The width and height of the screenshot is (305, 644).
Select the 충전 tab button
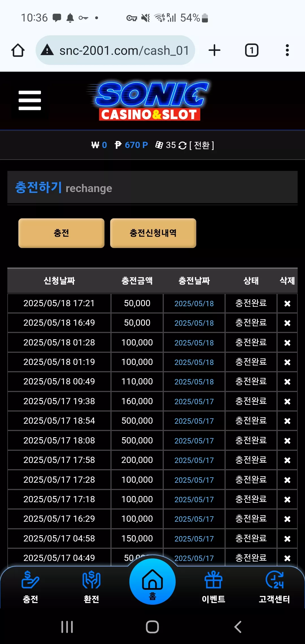[61, 233]
